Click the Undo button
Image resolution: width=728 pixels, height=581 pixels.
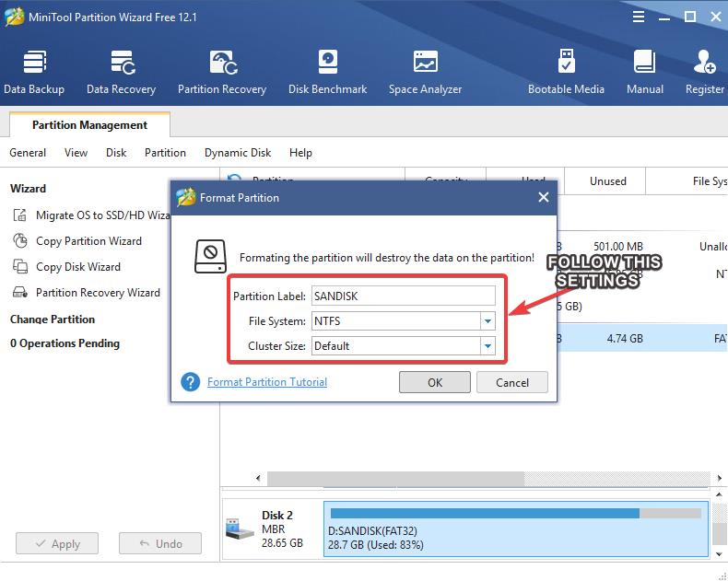pyautogui.click(x=160, y=543)
